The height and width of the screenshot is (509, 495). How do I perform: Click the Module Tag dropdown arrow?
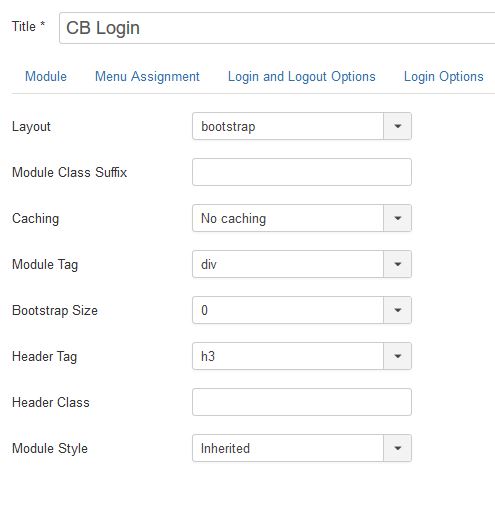(397, 264)
